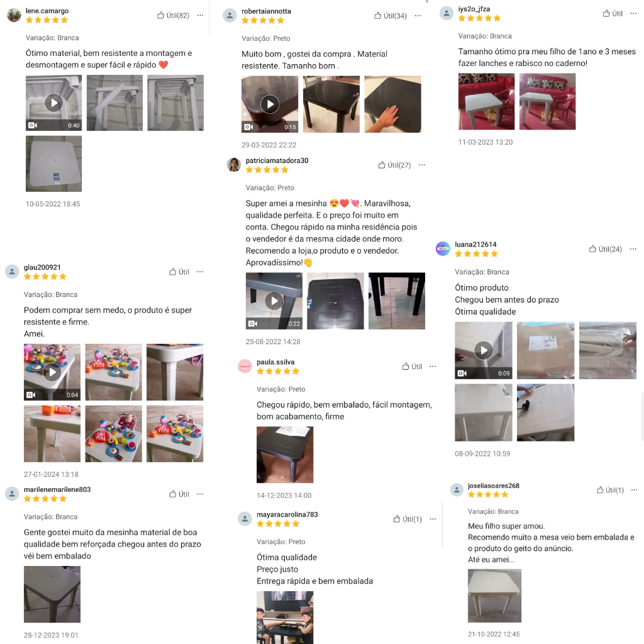Click thumbs-up on patriciamatadora30's review
The image size is (644, 644).
pyautogui.click(x=394, y=165)
